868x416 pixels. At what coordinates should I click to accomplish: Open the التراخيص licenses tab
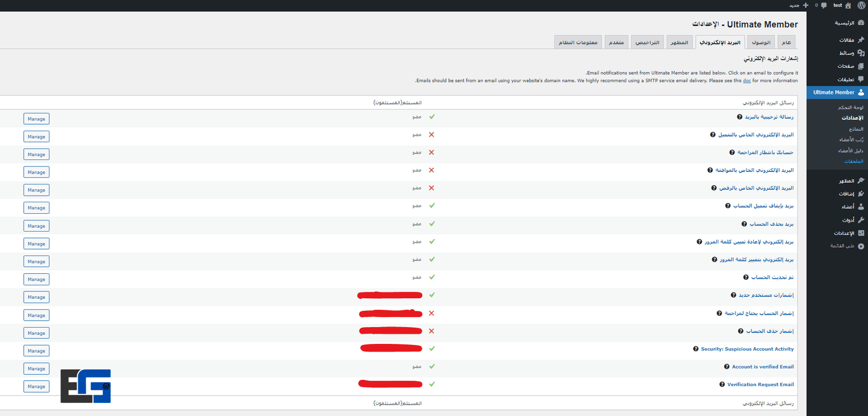[x=647, y=42]
